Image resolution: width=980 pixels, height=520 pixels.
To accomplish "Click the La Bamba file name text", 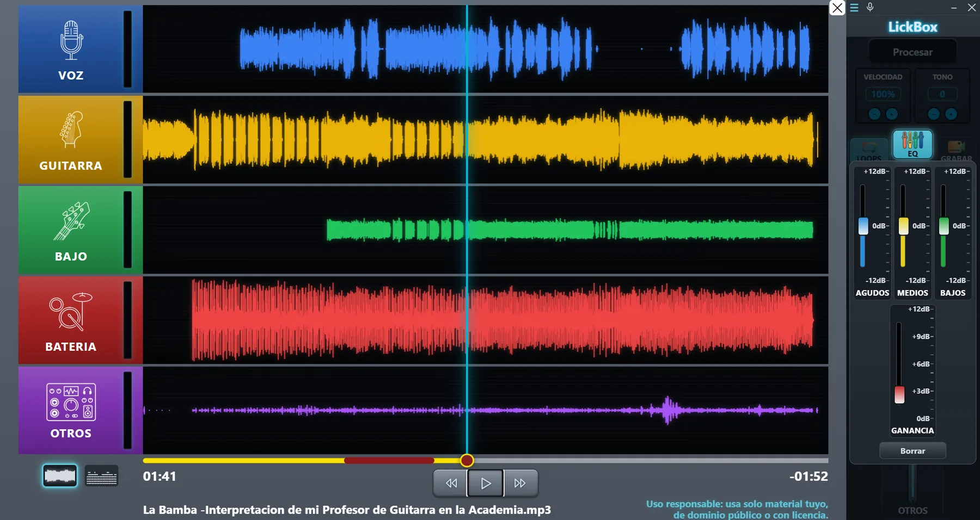I will click(347, 510).
